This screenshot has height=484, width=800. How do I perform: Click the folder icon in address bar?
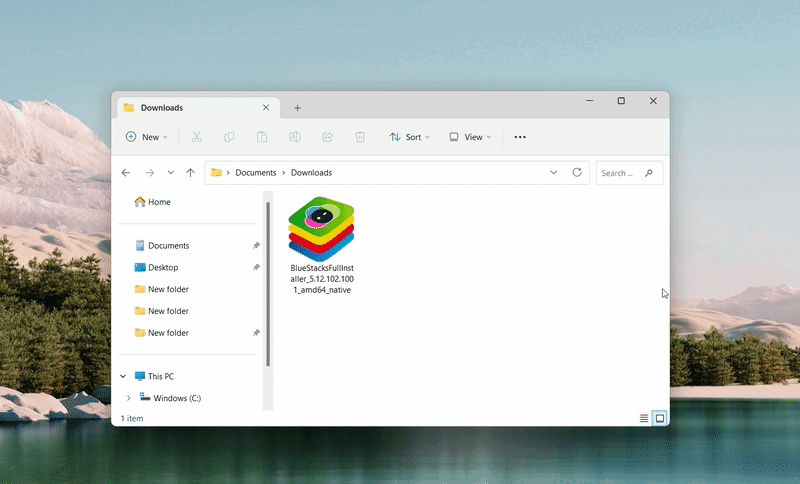click(216, 172)
